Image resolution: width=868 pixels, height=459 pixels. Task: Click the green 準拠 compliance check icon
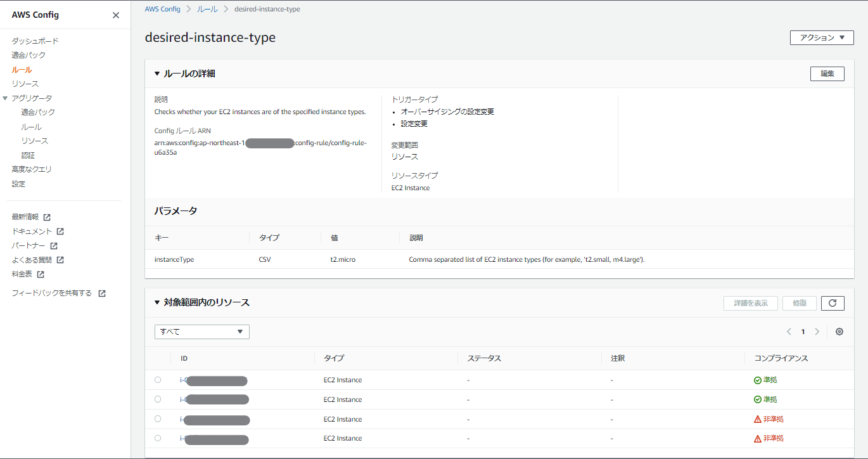tap(758, 379)
